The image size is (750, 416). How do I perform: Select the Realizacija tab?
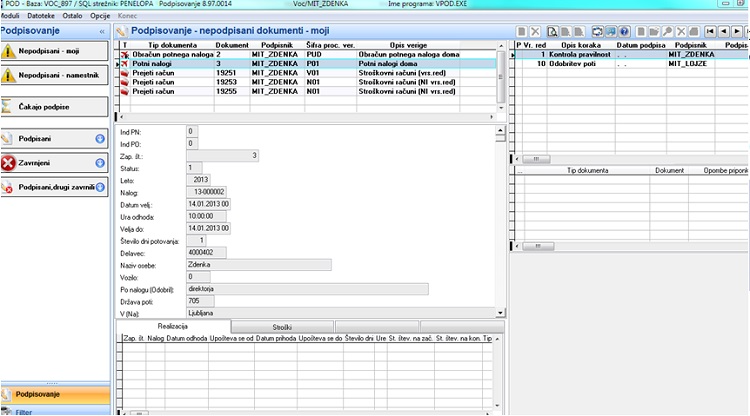[174, 327]
